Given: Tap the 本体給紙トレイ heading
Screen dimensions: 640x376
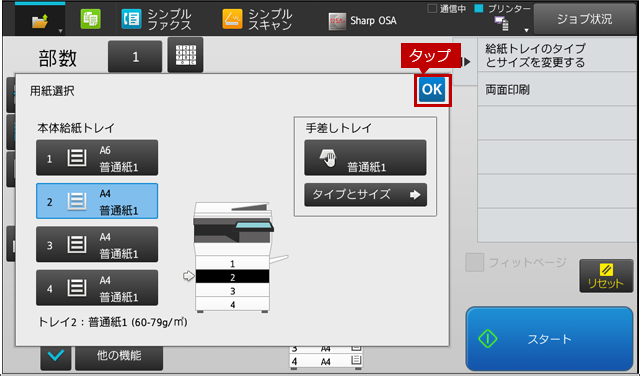Looking at the screenshot, I should coord(76,128).
